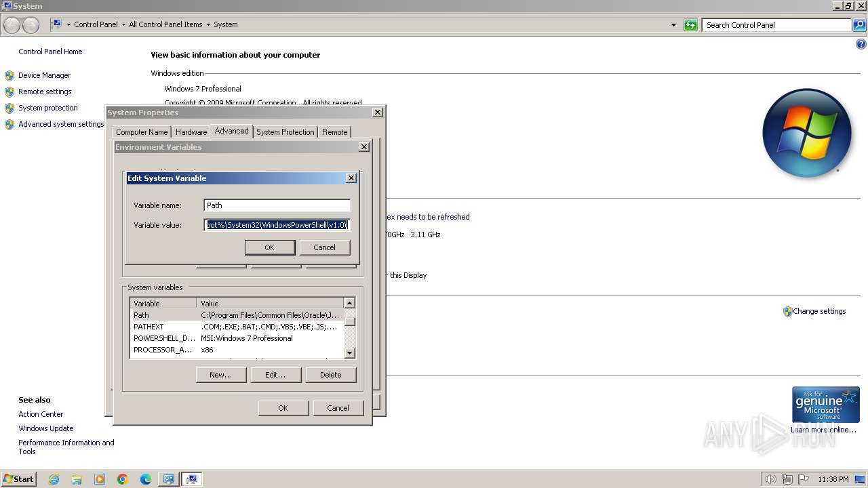Open the Computer Name tab
The width and height of the screenshot is (868, 488).
142,132
